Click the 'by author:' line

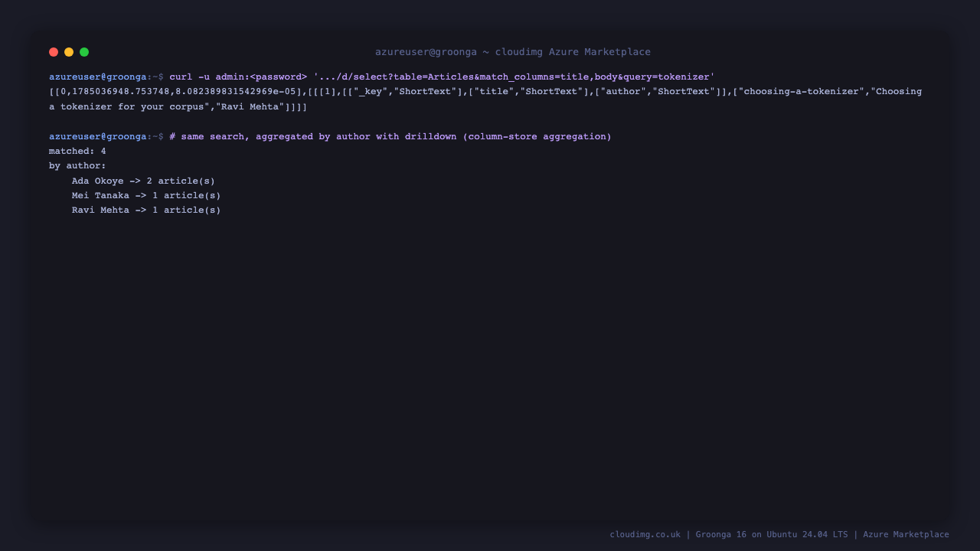[77, 166]
